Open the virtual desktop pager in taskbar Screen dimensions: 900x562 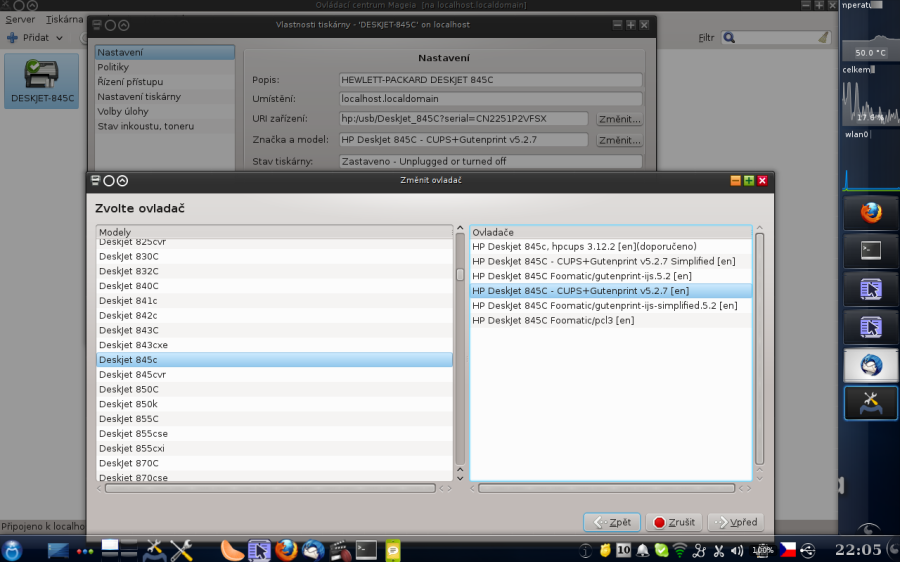119,549
